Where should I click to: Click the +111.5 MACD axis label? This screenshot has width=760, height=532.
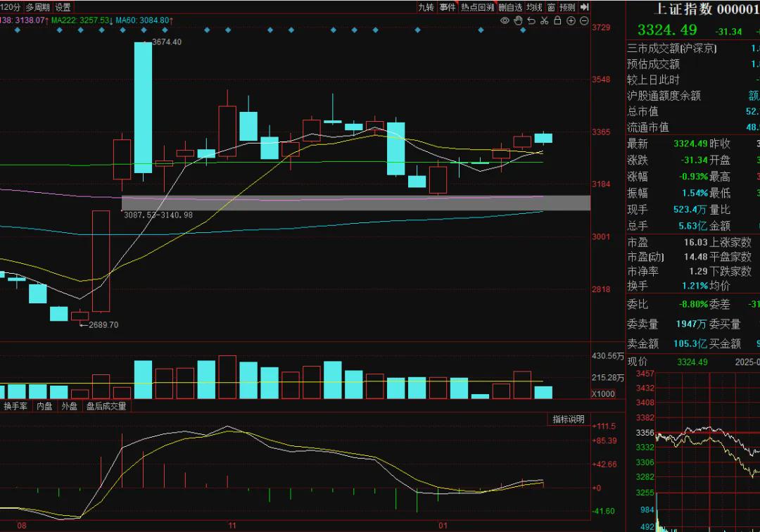pyautogui.click(x=604, y=426)
